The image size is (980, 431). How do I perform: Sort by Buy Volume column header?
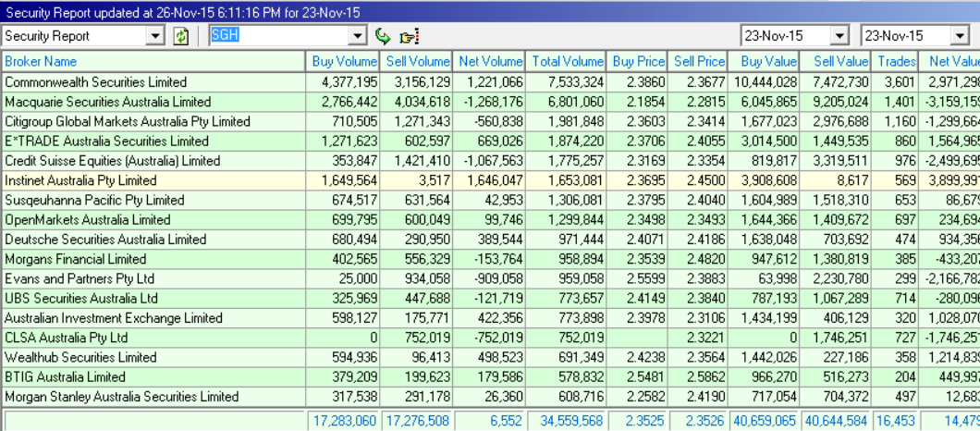(x=342, y=61)
